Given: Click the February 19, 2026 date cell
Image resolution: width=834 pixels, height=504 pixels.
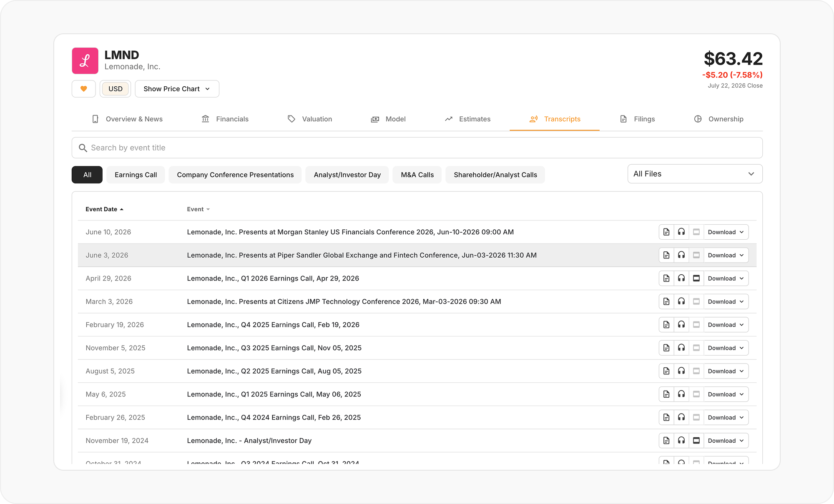Looking at the screenshot, I should [115, 325].
